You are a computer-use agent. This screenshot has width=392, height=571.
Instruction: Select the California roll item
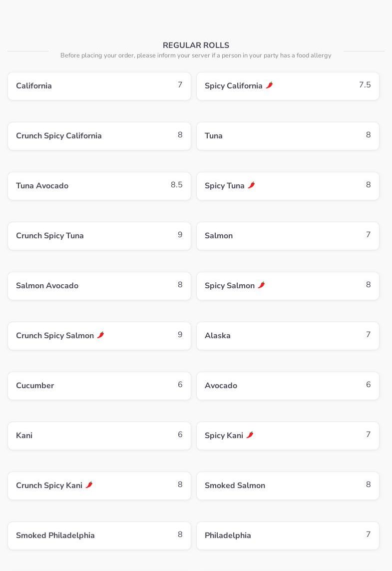pyautogui.click(x=99, y=86)
